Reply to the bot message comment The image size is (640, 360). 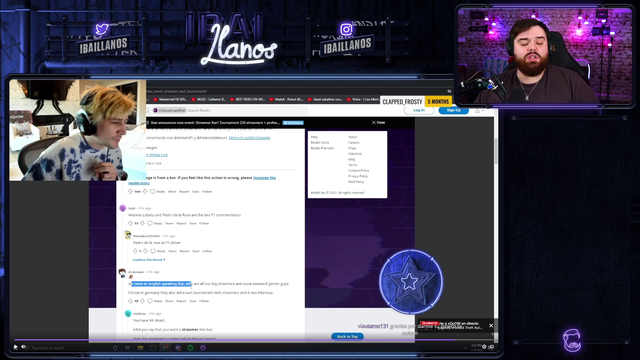click(158, 191)
